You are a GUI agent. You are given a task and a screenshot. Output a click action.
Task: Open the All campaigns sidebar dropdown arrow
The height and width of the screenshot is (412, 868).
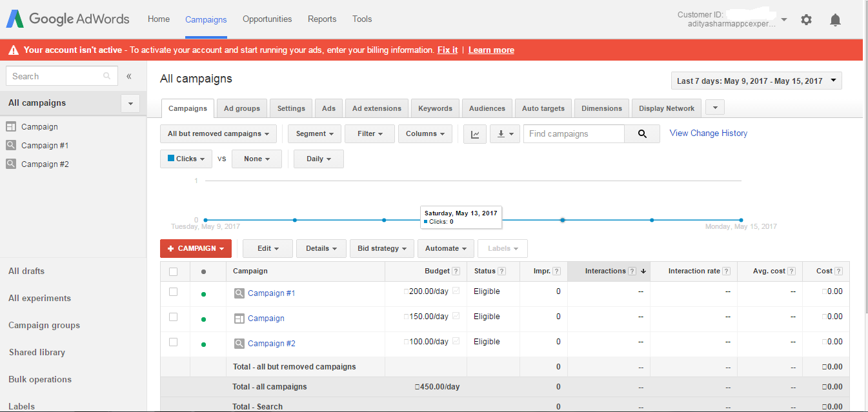click(x=130, y=103)
